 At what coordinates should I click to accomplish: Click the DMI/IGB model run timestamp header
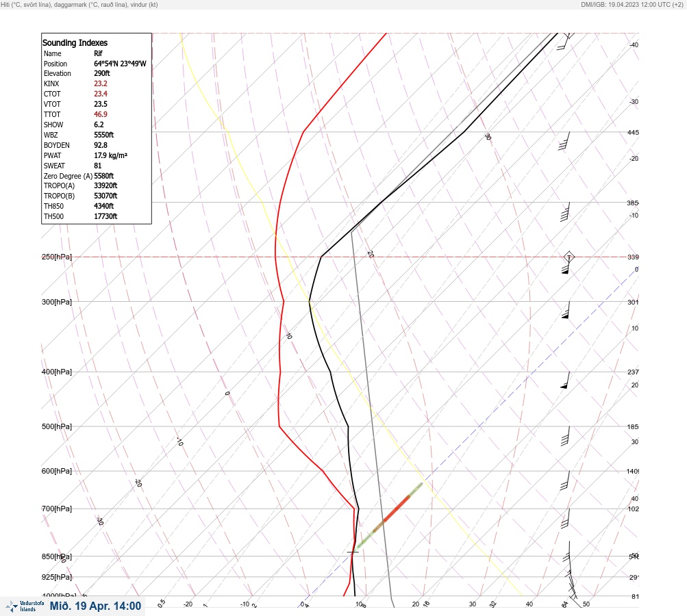(x=632, y=4)
